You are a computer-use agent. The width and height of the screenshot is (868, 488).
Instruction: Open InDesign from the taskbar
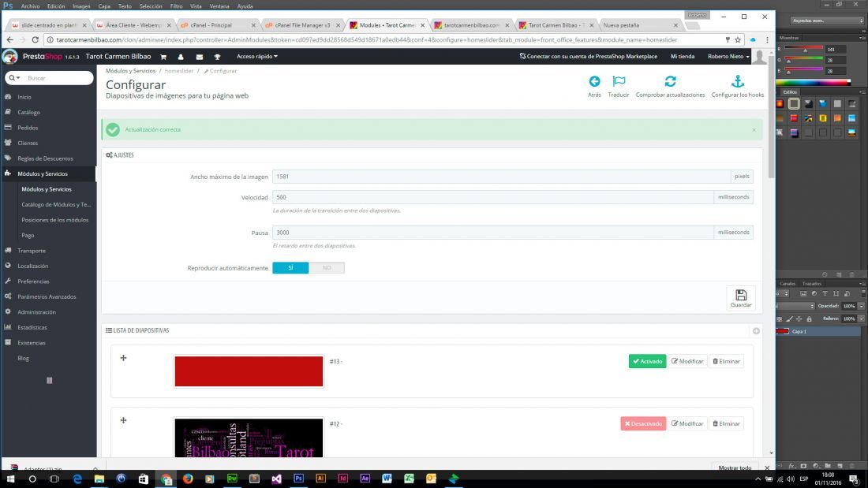(342, 479)
